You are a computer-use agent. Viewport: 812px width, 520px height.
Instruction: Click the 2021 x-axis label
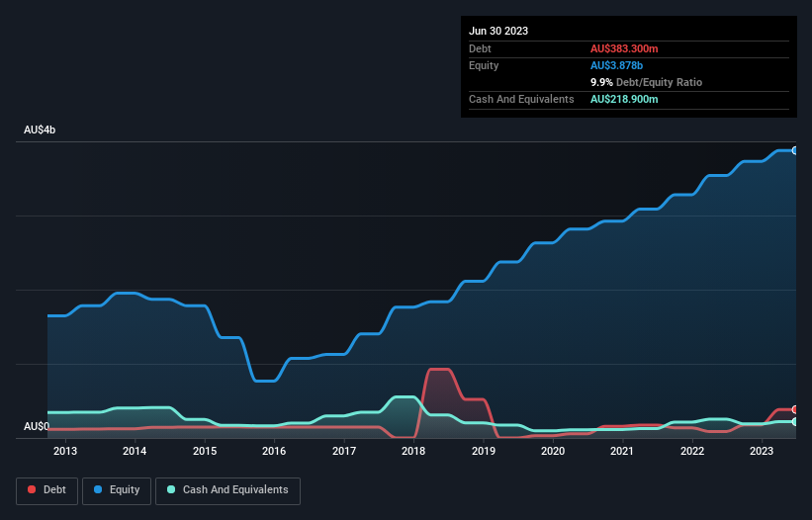622,451
